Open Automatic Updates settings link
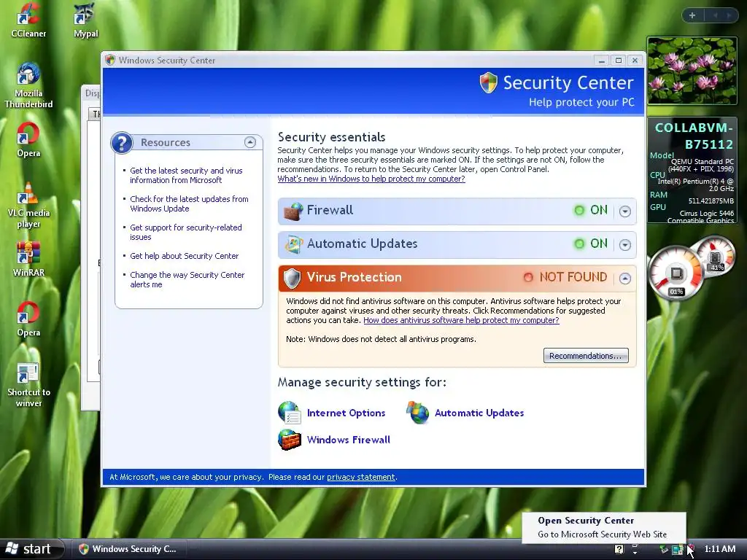The height and width of the screenshot is (560, 747). [479, 413]
